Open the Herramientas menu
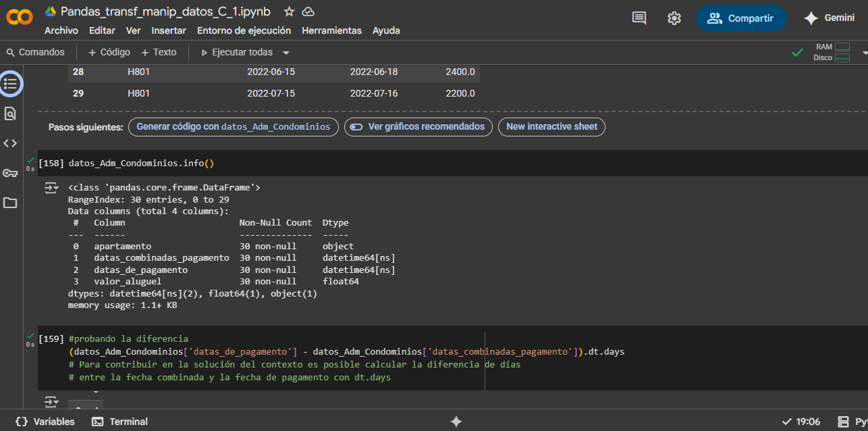Screen dimensions: 868x431 tap(332, 30)
